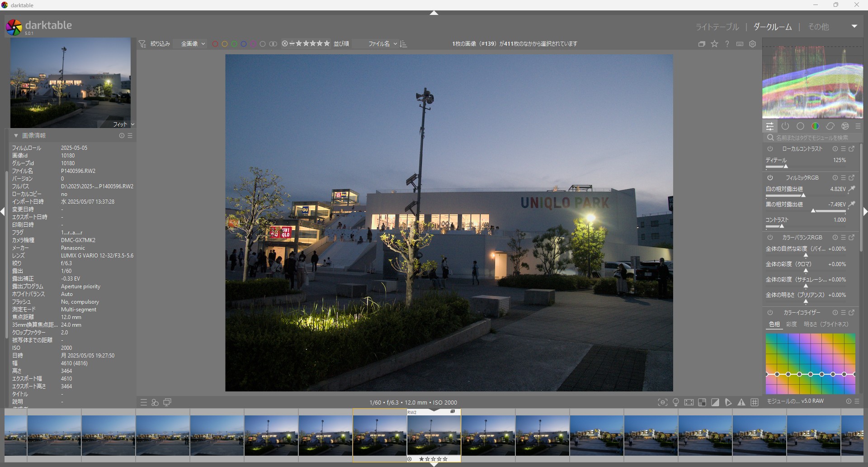This screenshot has width=868, height=467.
Task: Toggle color label AND/OR union icon
Action: point(273,44)
